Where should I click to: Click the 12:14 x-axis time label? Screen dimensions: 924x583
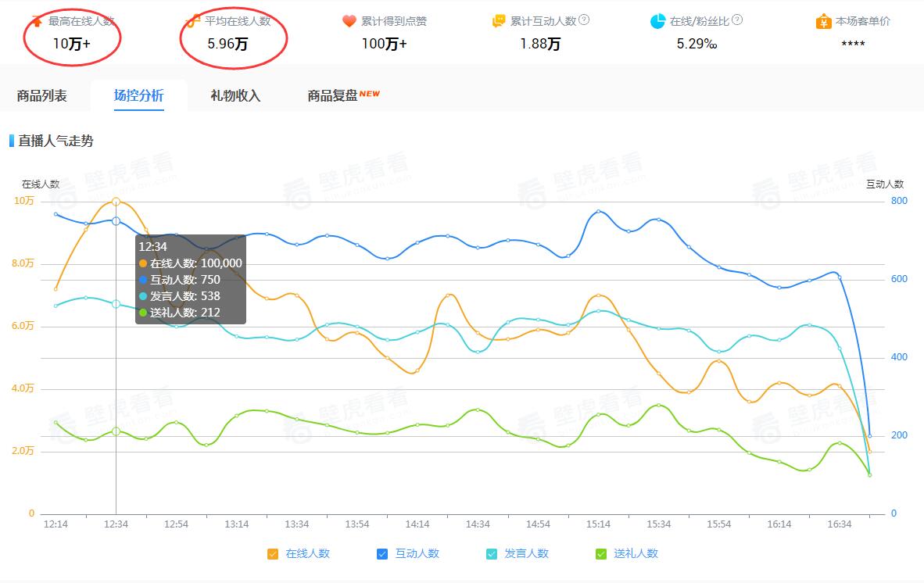[56, 524]
